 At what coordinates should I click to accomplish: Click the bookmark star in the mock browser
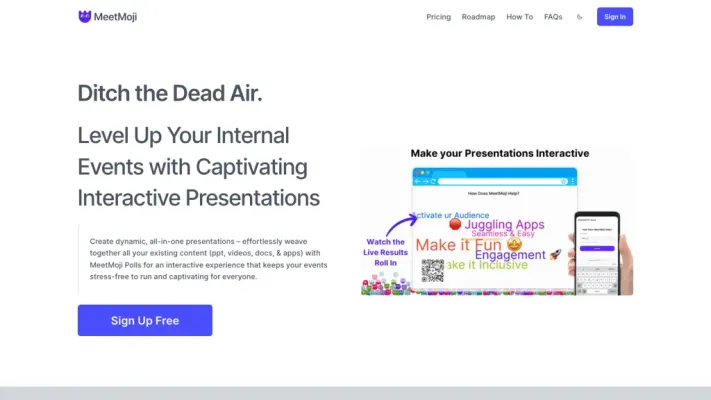[563, 182]
